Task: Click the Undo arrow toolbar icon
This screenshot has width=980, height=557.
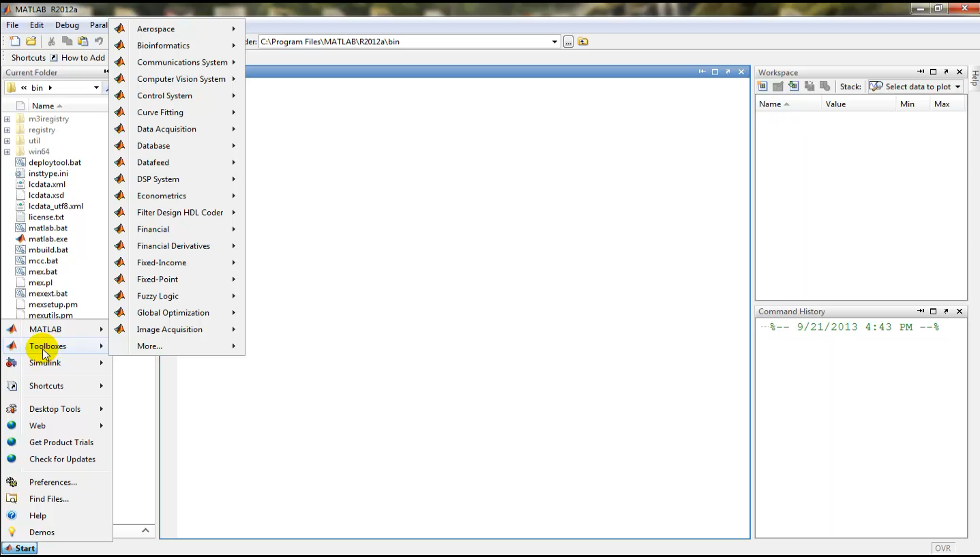Action: [99, 42]
